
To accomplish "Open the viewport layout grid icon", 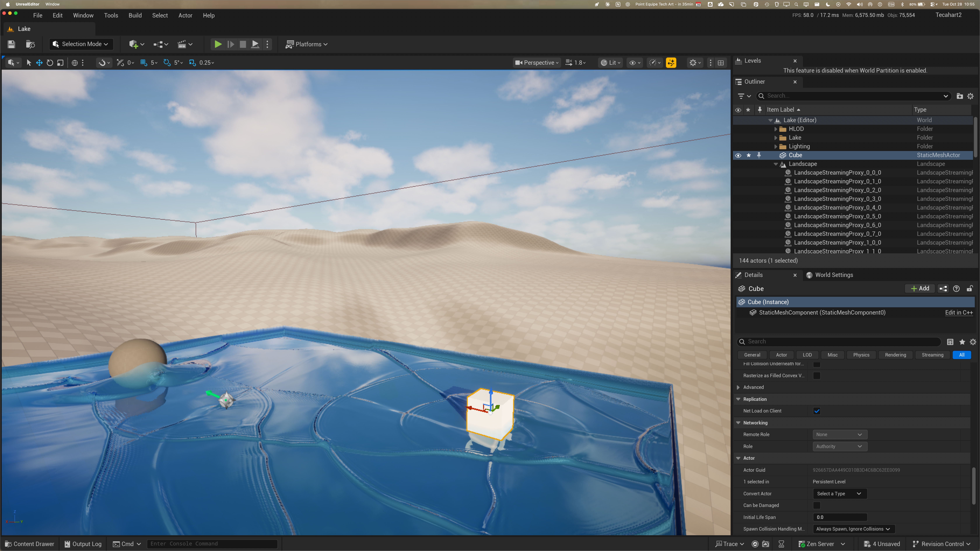I will (721, 63).
